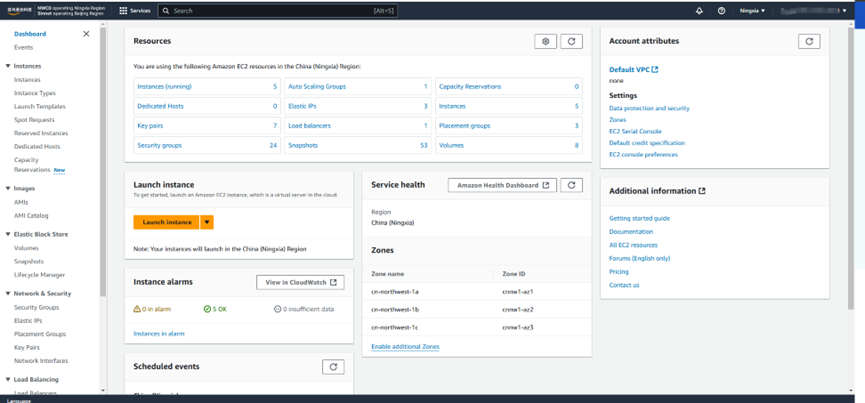Open Getting started guide link
This screenshot has height=403, width=865.
tap(639, 218)
